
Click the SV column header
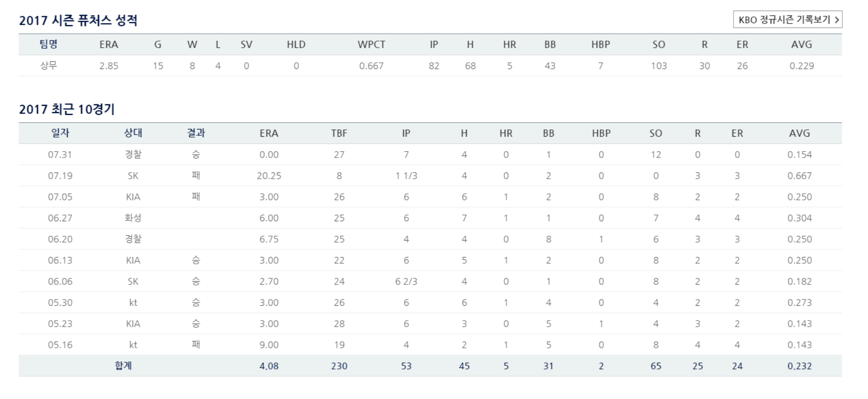coord(246,44)
